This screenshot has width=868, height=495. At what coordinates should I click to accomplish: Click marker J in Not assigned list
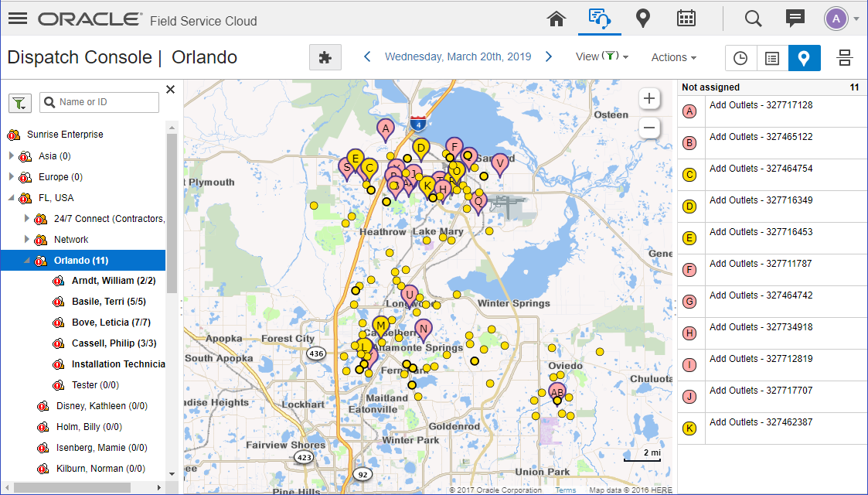(689, 397)
